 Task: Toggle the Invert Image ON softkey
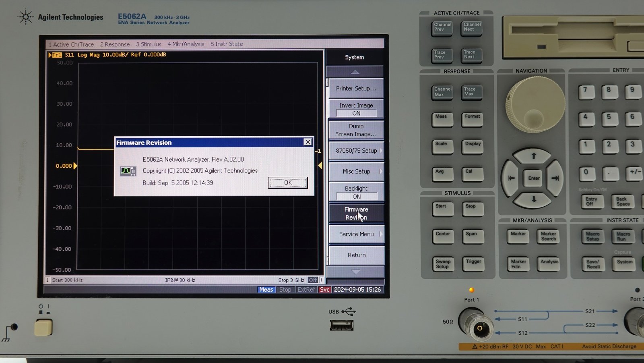coord(356,109)
